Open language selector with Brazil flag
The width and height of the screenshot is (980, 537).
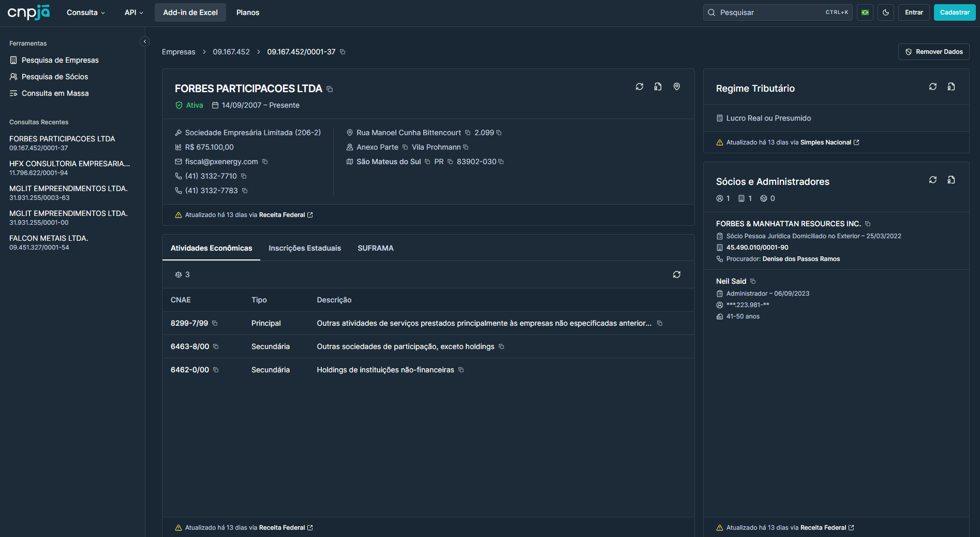(865, 12)
